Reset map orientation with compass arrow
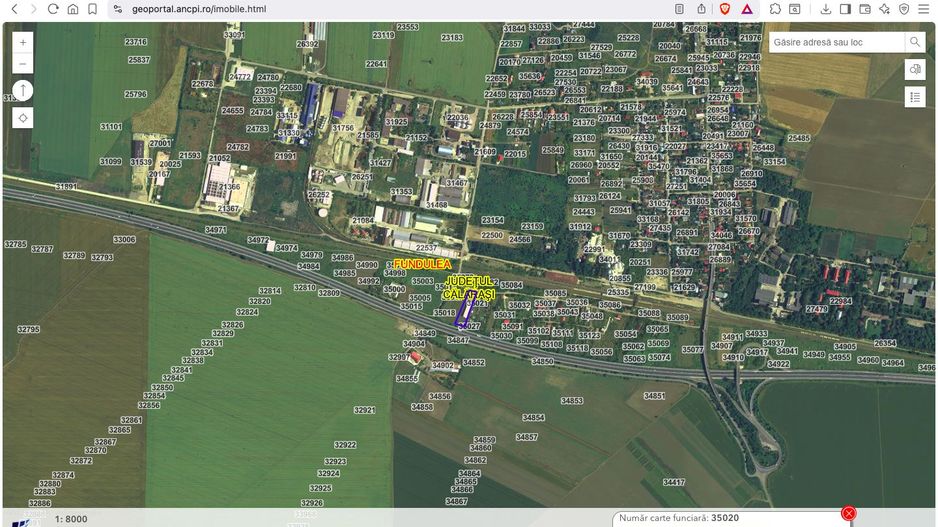Image resolution: width=938 pixels, height=527 pixels. click(x=24, y=91)
